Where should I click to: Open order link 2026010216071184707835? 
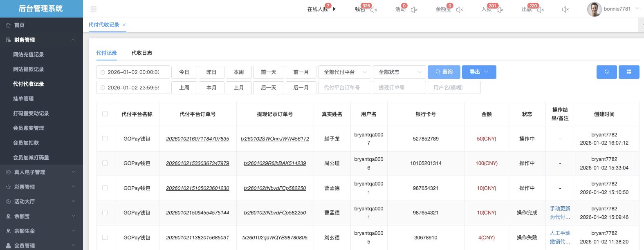tap(197, 139)
